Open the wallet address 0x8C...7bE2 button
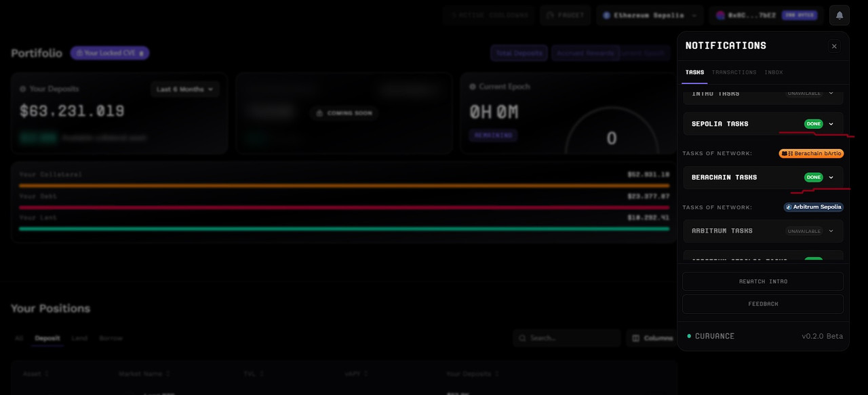Screen dimensions: 868x395 click(766, 15)
